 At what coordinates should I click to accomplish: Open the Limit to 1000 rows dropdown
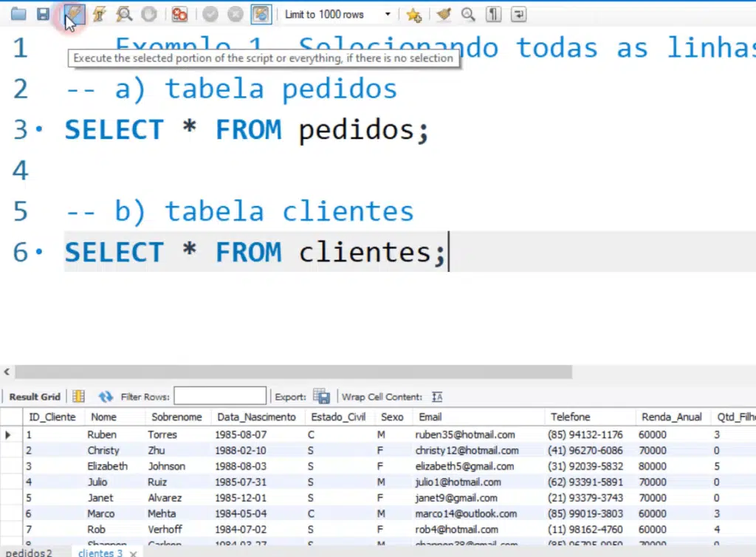click(x=388, y=14)
